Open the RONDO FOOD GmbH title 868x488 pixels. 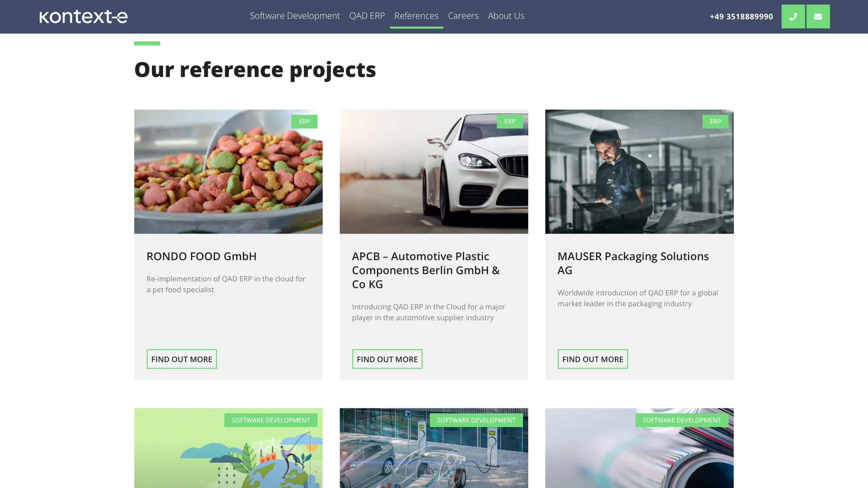point(201,256)
